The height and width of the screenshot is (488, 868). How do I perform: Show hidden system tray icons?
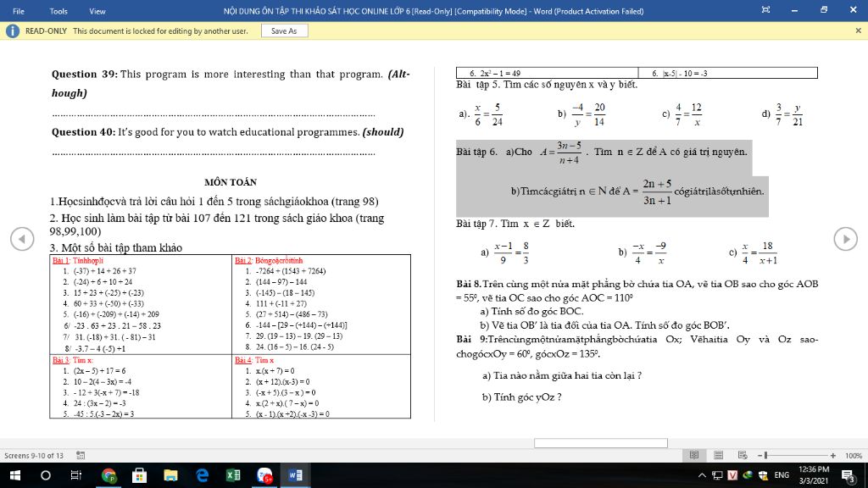[x=702, y=475]
